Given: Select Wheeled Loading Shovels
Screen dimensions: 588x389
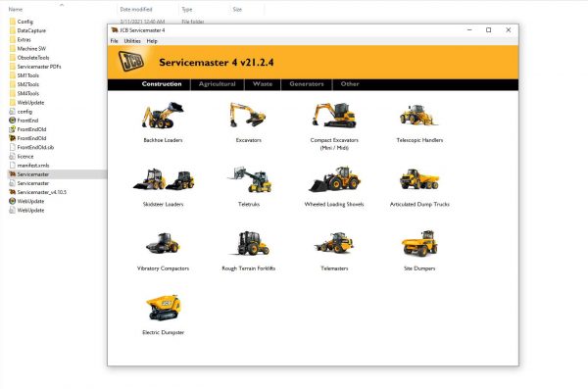Looking at the screenshot, I should click(x=334, y=186).
